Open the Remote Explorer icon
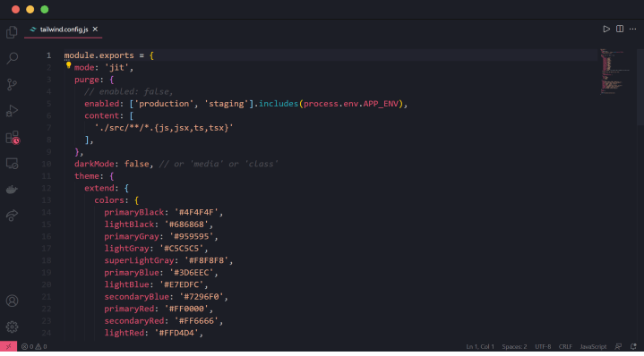The height and width of the screenshot is (356, 644). click(12, 164)
